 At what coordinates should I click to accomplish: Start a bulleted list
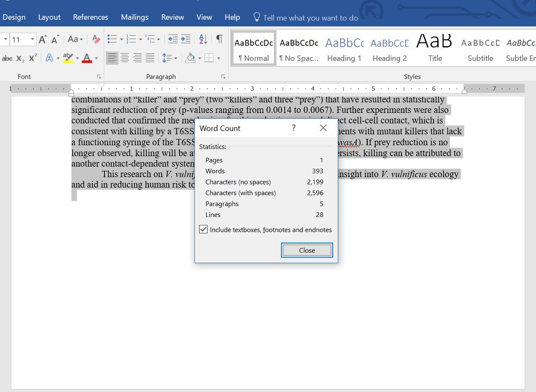coord(112,39)
